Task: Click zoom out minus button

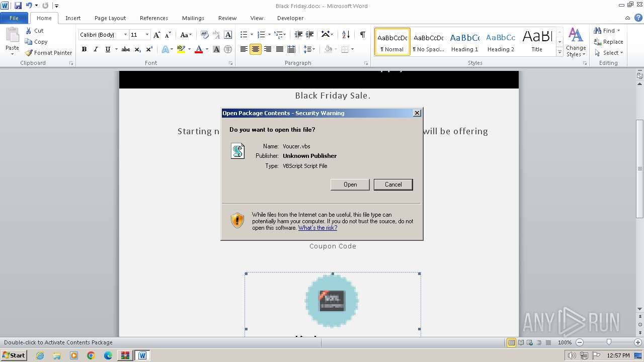Action: pos(580,342)
